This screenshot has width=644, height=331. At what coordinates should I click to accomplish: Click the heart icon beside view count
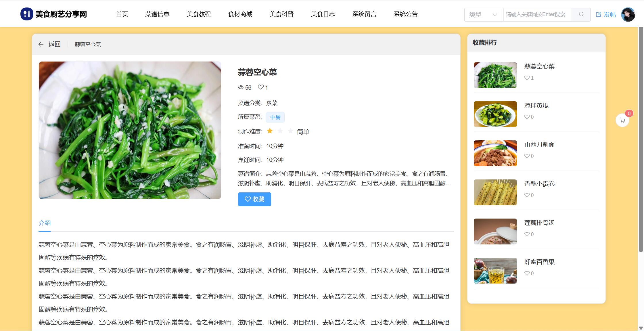(x=260, y=87)
